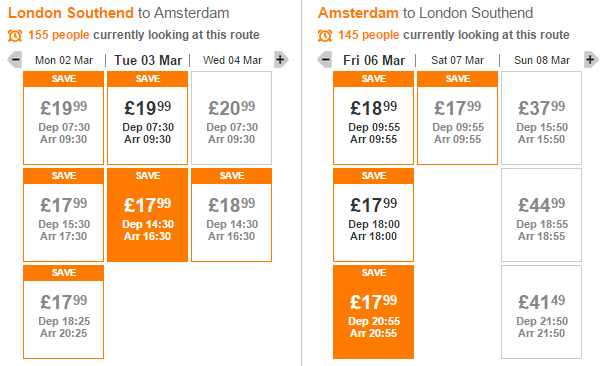
Task: Pick Wed 04 Mar £20.99 morning flight
Action: click(x=232, y=118)
